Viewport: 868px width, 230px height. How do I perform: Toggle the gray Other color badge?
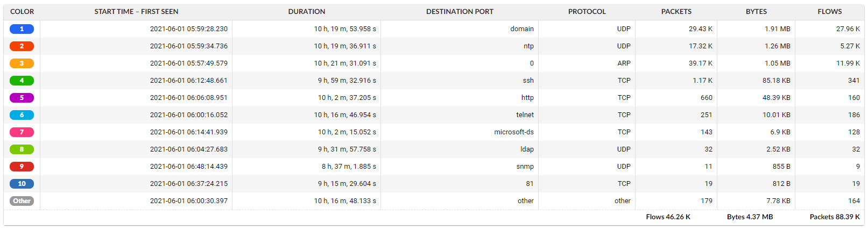22,201
